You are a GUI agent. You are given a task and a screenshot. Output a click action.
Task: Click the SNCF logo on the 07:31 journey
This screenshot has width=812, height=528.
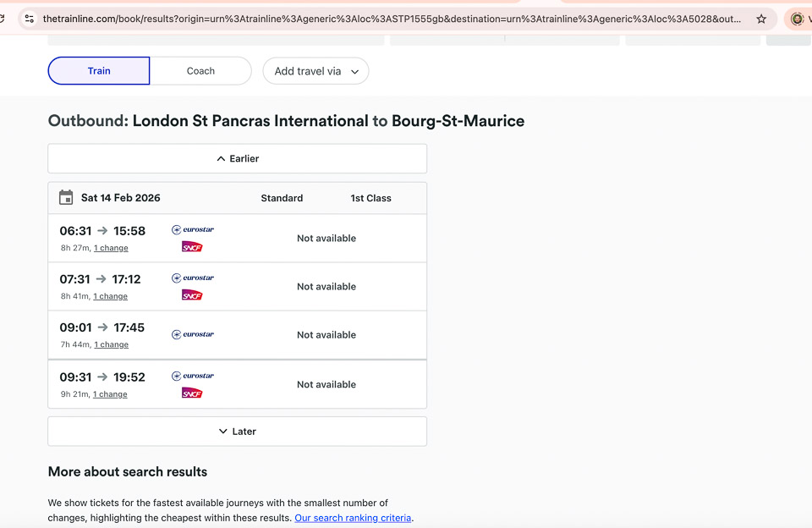[x=192, y=295]
